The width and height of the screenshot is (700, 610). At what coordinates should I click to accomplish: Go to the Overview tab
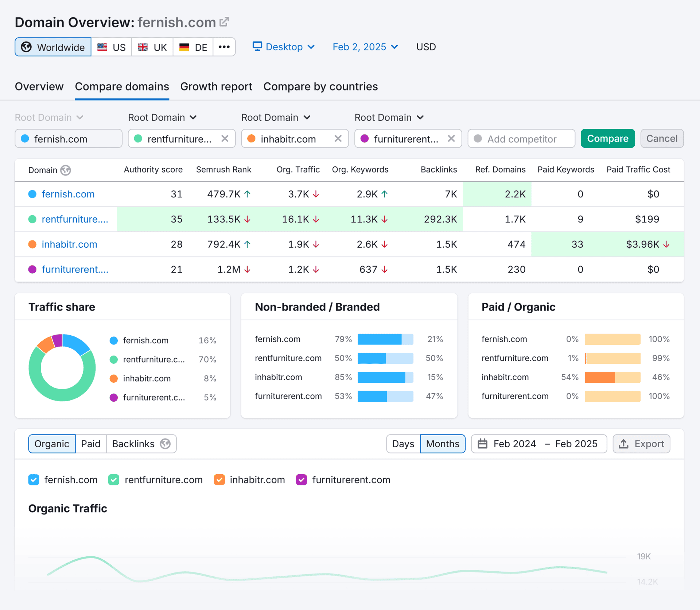[39, 86]
